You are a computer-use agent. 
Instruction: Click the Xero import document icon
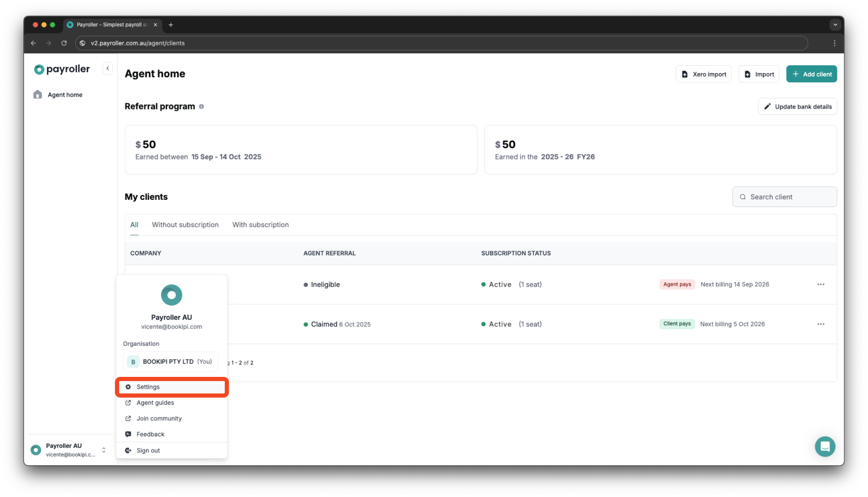pos(685,74)
